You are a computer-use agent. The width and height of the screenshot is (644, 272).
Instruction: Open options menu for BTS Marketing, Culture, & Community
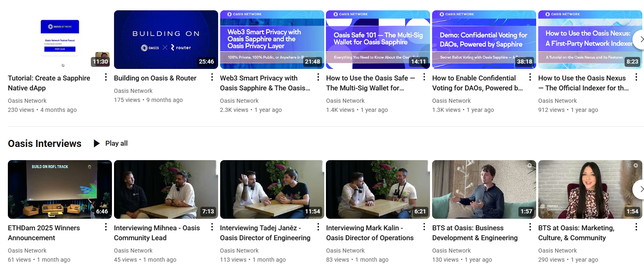636,227
